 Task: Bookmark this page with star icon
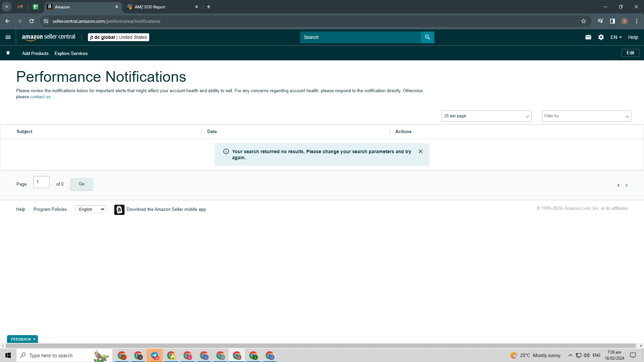click(584, 21)
